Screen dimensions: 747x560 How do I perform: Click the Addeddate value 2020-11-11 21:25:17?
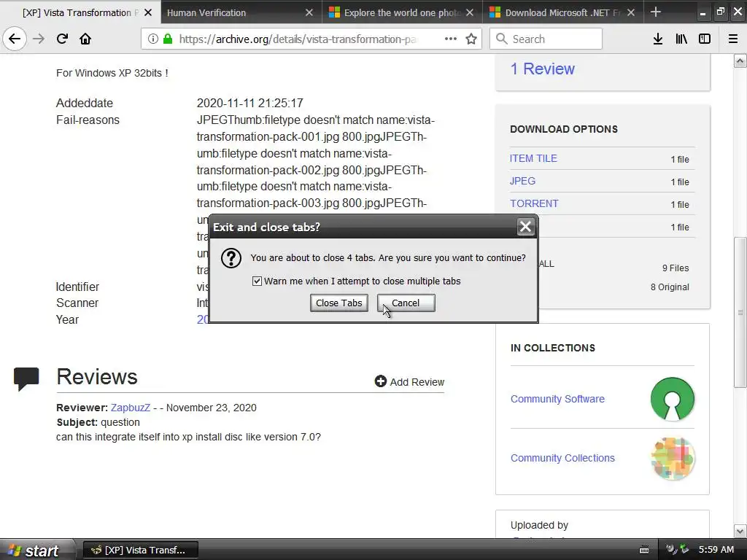[x=250, y=103]
